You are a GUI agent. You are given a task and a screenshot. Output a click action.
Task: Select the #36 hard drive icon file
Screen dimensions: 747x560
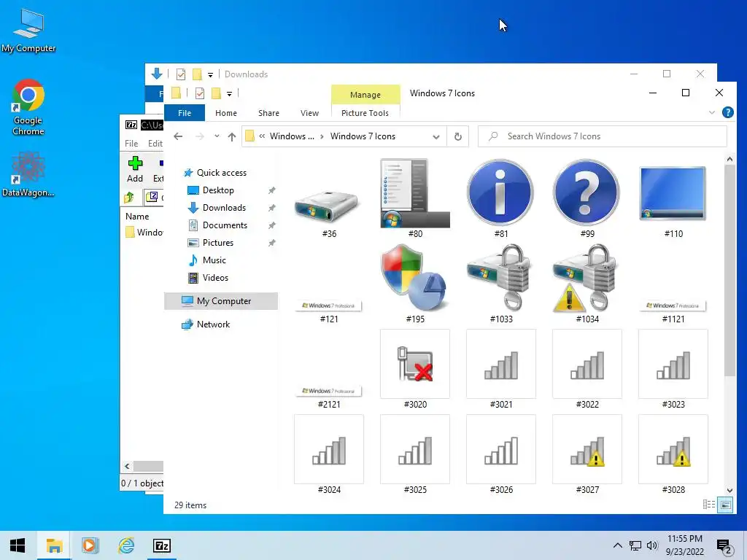click(x=329, y=199)
